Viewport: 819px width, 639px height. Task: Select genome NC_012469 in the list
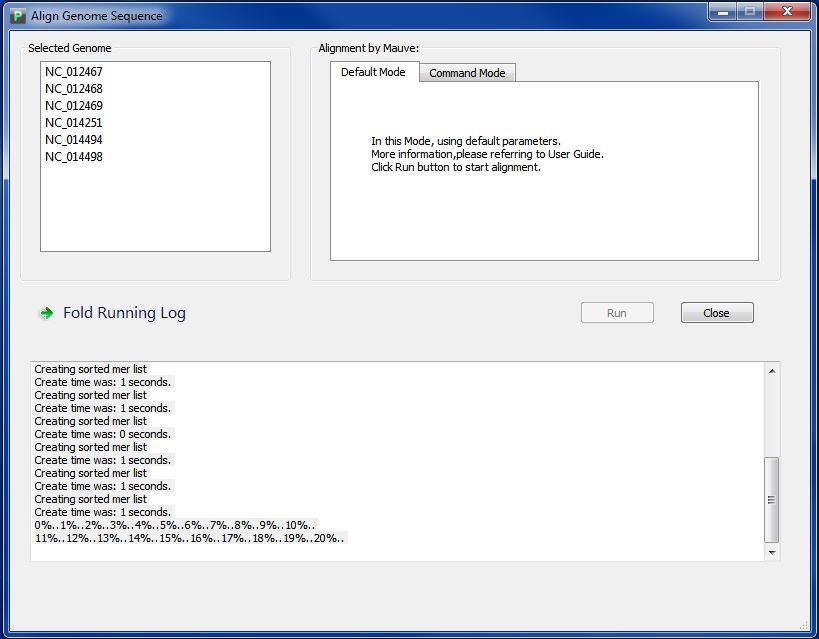pos(74,106)
